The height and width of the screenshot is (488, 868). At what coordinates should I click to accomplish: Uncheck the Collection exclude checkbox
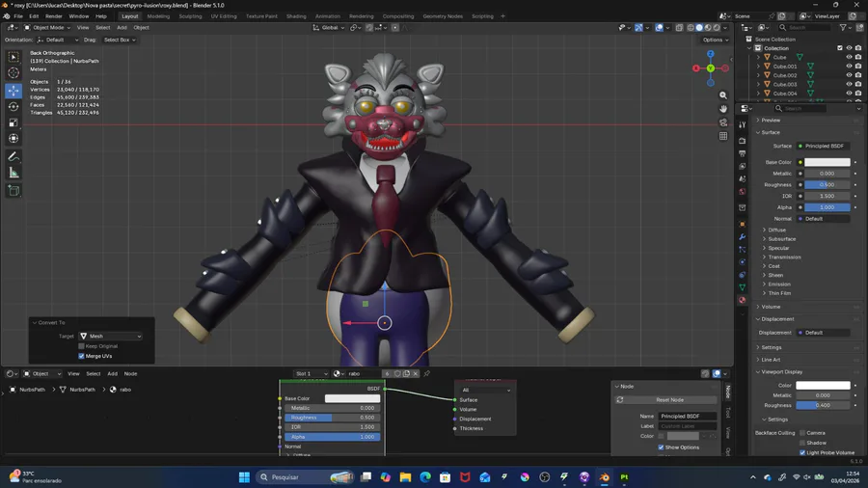(840, 48)
